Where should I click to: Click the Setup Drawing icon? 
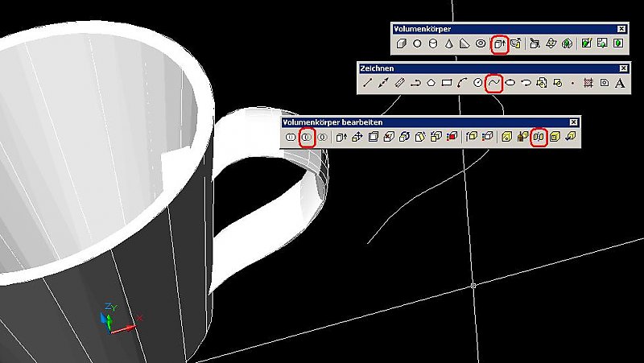point(587,43)
